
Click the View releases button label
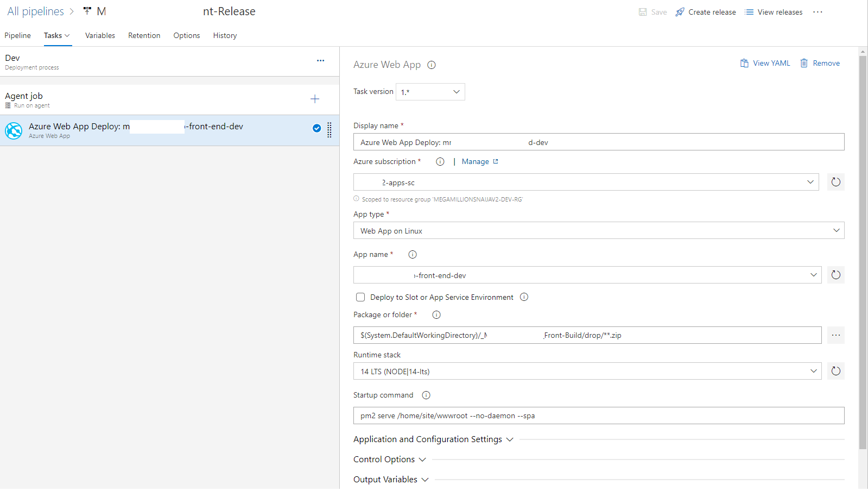780,12
